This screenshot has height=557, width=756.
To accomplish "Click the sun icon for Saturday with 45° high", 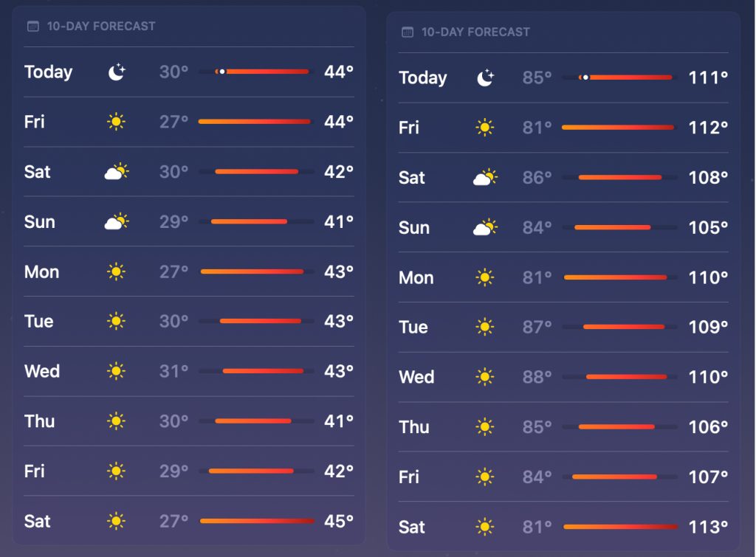I will [x=116, y=522].
